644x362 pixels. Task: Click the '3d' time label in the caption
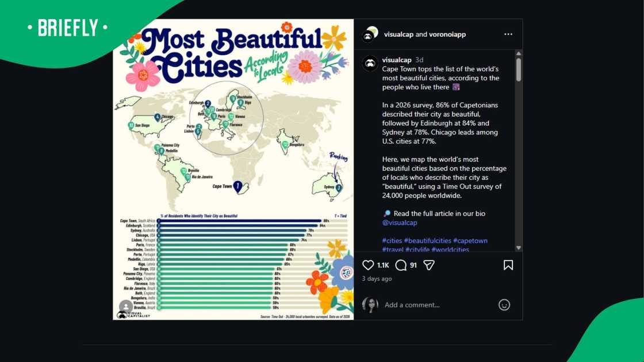tap(419, 60)
